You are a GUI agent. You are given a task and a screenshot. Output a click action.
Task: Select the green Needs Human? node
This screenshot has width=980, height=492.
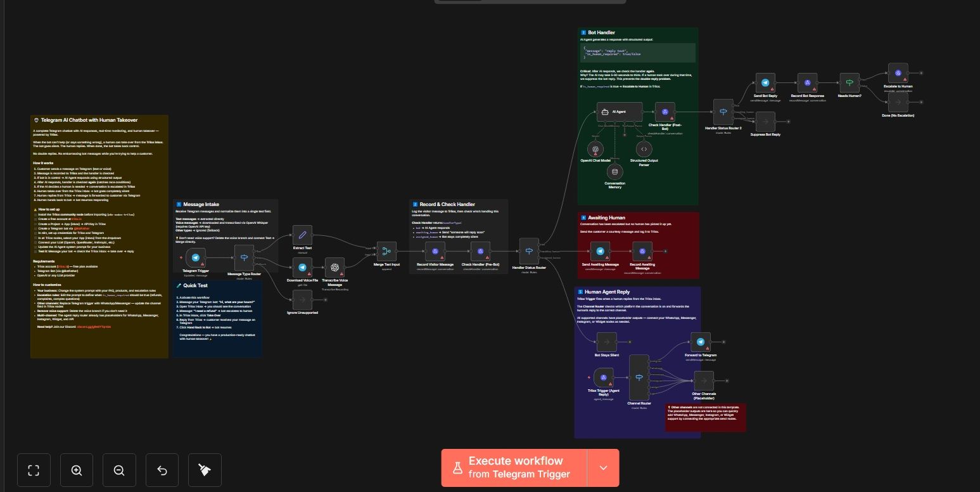tap(849, 83)
